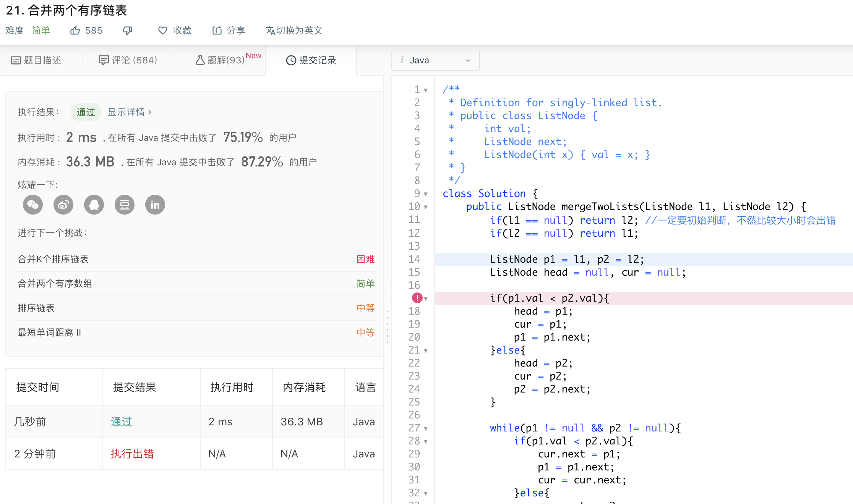Collapse the else block fold at line 21
This screenshot has width=853, height=504.
pyautogui.click(x=426, y=351)
